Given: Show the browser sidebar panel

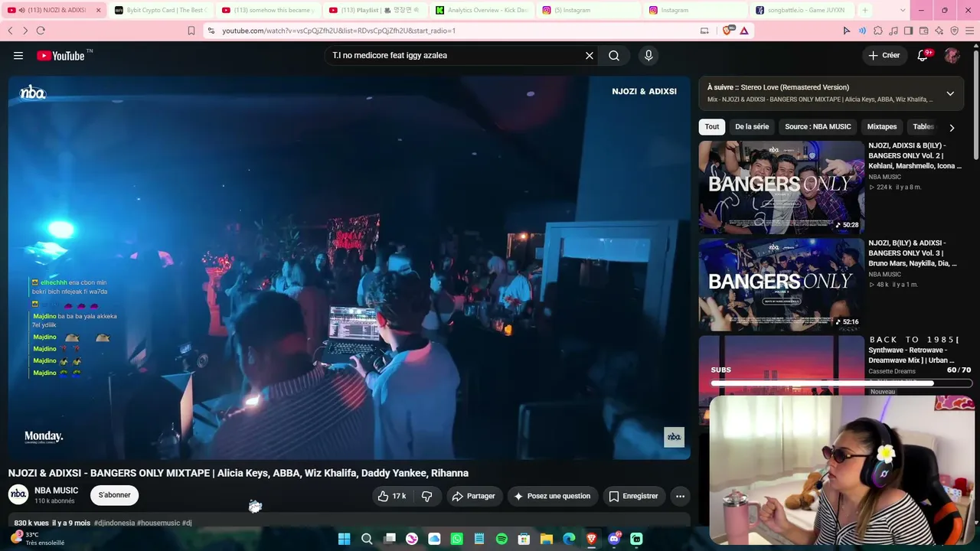Looking at the screenshot, I should 908,31.
